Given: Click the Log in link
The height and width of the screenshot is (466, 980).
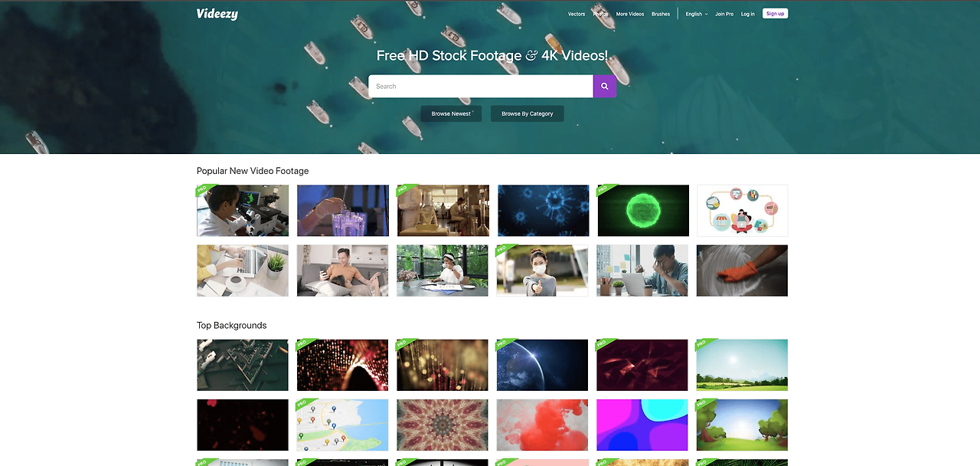Looking at the screenshot, I should [x=748, y=14].
